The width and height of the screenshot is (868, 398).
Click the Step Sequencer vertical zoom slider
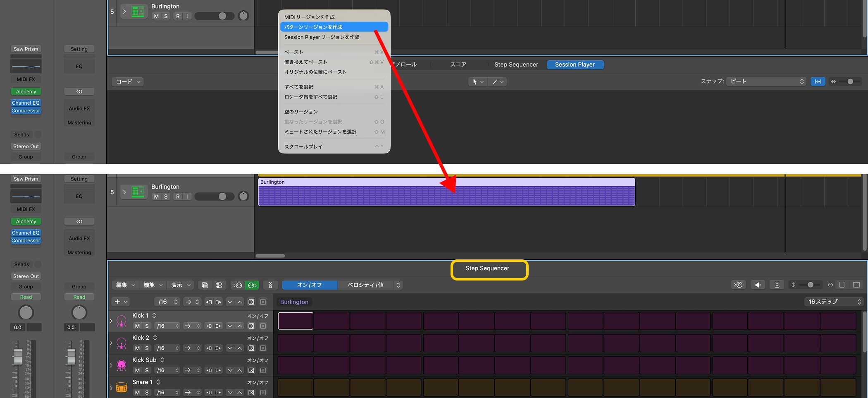tap(810, 285)
